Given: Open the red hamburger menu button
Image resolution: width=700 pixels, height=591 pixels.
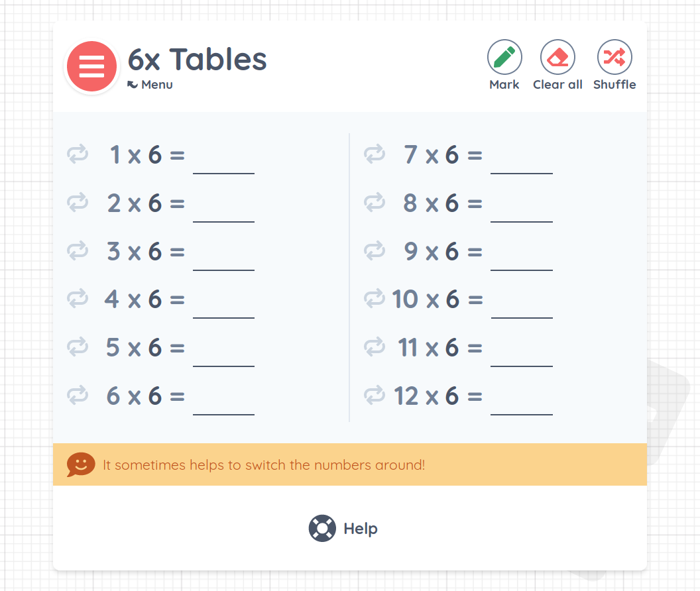Looking at the screenshot, I should (x=91, y=66).
